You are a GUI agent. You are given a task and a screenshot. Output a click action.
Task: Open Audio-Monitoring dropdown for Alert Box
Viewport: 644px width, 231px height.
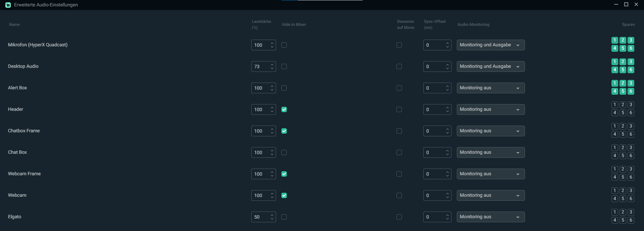[490, 88]
